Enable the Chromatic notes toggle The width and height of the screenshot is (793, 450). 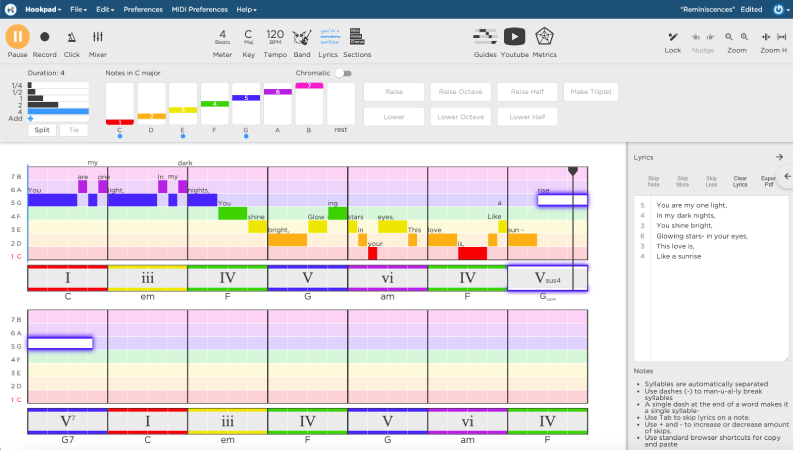coord(345,73)
